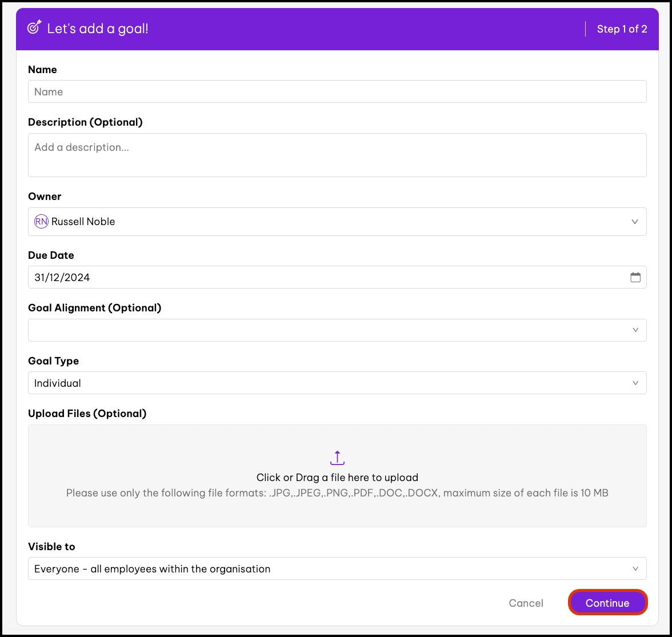
Task: Click the goal target icon in header
Action: (35, 28)
